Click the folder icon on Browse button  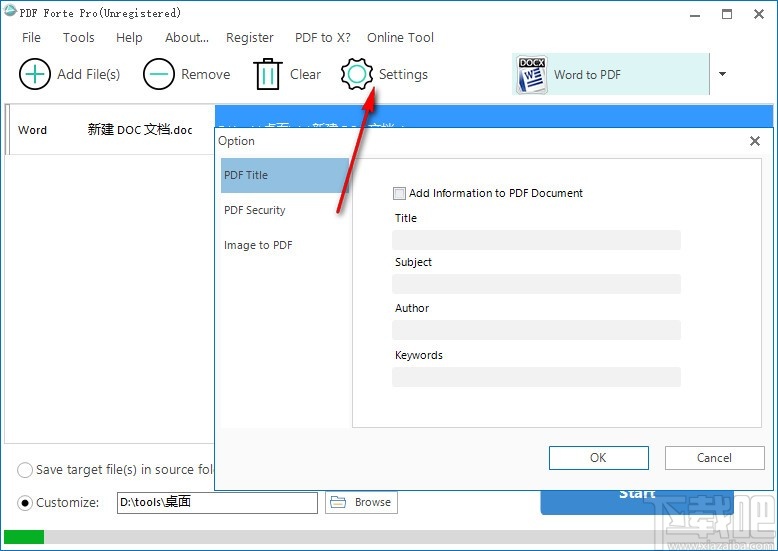[x=338, y=502]
